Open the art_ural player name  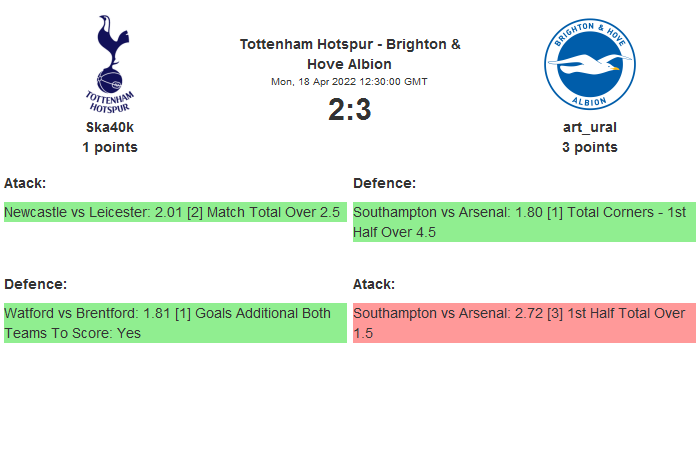(590, 127)
